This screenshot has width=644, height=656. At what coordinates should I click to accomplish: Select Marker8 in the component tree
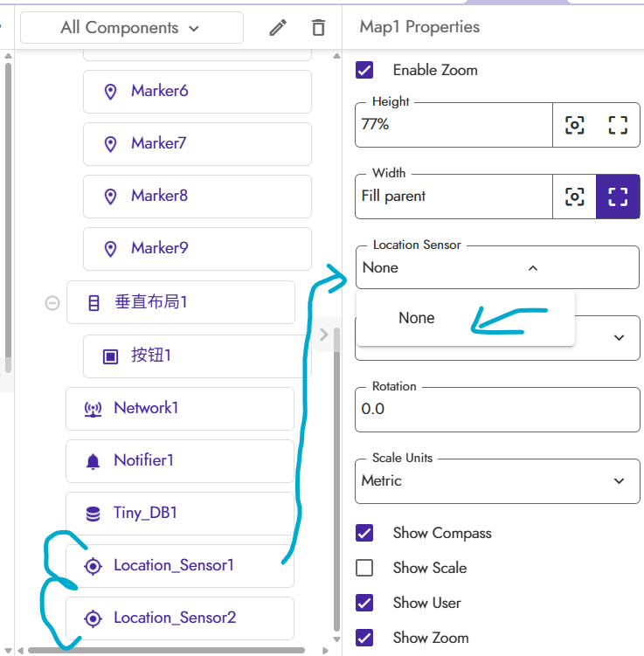(159, 196)
